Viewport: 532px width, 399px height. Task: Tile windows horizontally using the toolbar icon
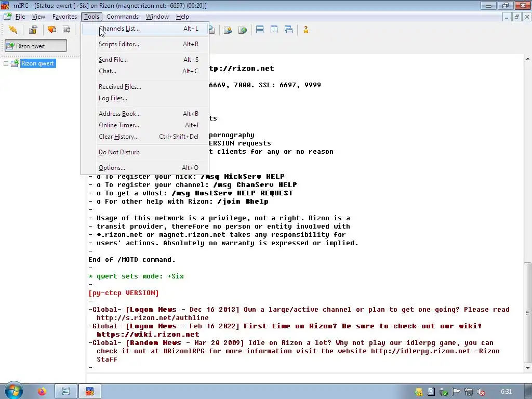(x=260, y=30)
